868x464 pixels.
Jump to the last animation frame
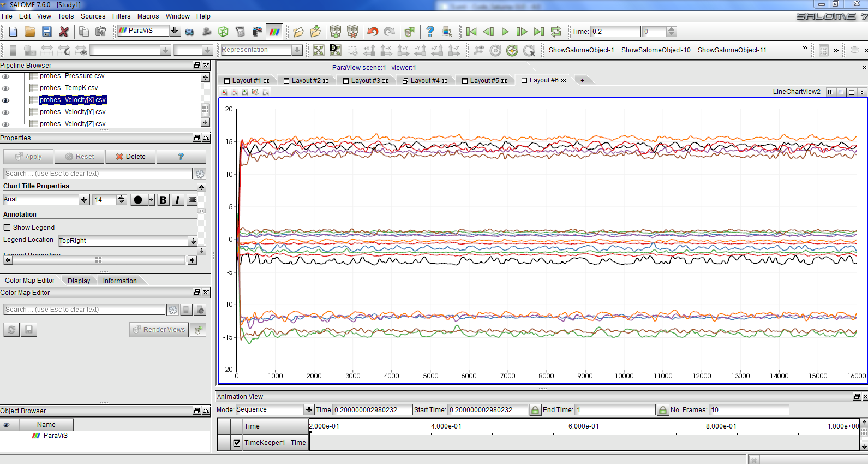point(538,32)
